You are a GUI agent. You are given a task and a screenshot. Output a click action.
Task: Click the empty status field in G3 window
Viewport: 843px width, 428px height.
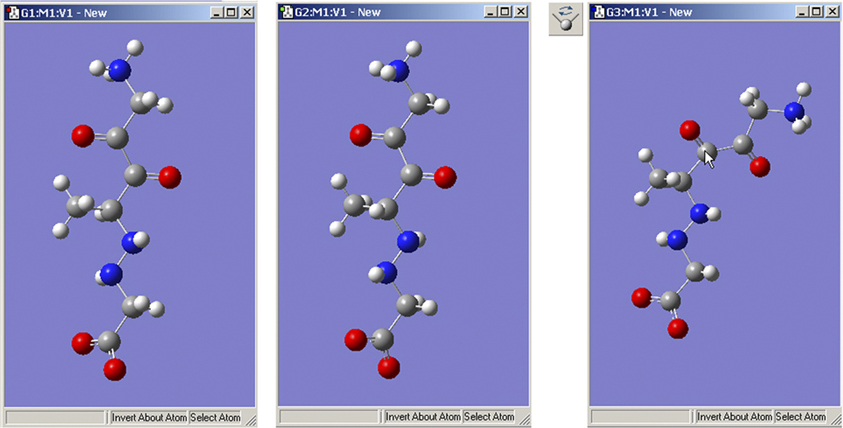(641, 417)
